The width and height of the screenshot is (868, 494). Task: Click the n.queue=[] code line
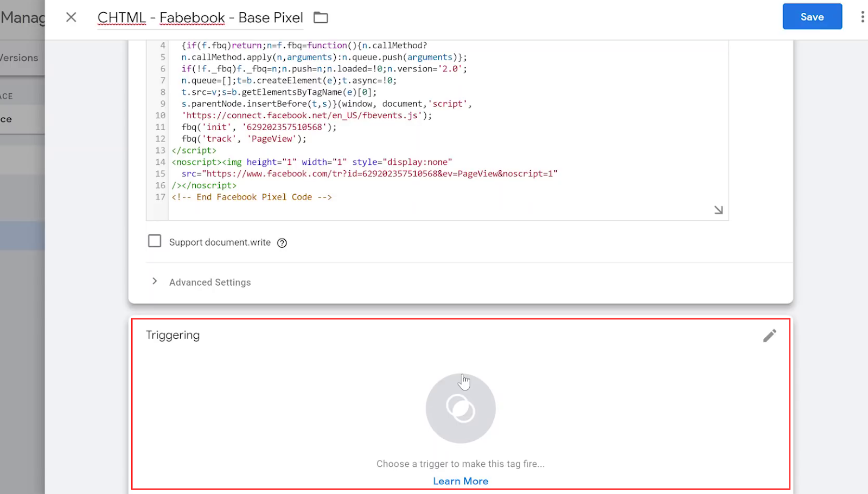[289, 81]
